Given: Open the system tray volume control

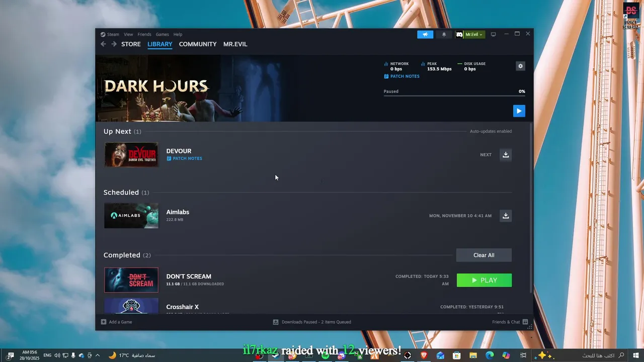Looking at the screenshot, I should pos(57,355).
